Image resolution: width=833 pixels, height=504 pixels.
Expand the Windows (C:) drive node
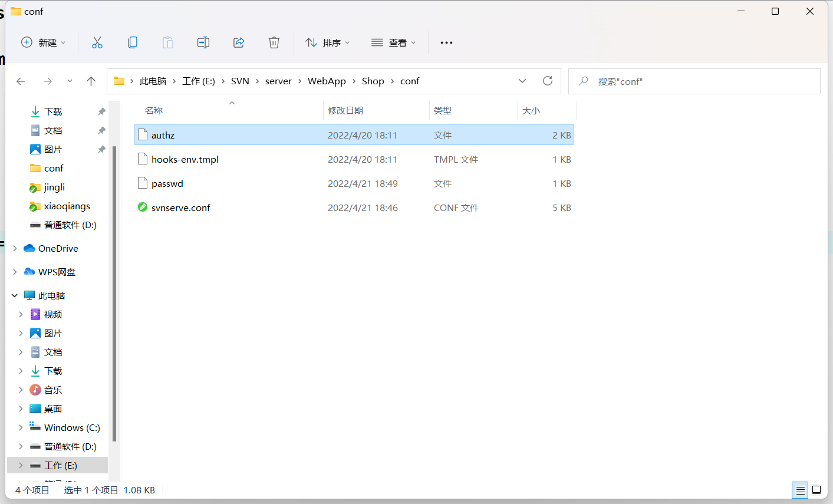click(21, 427)
